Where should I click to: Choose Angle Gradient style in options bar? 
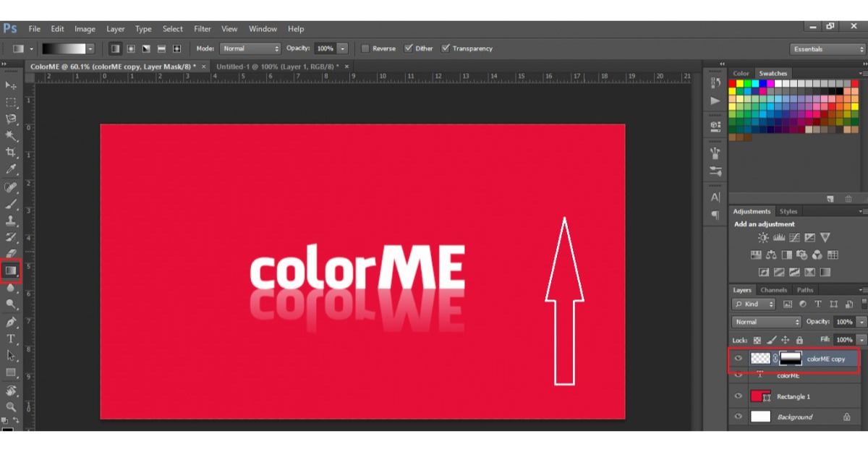pyautogui.click(x=146, y=48)
